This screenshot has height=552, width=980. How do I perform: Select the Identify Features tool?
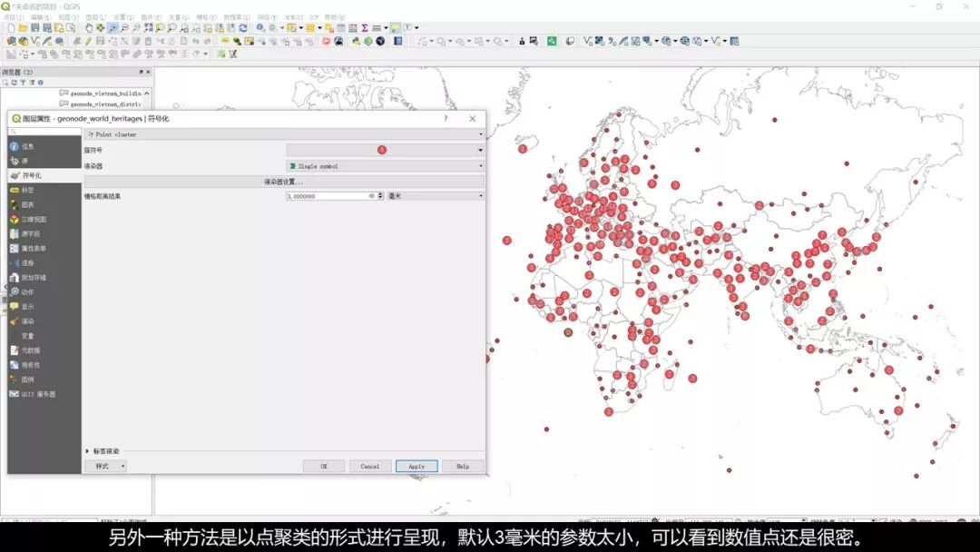click(260, 28)
